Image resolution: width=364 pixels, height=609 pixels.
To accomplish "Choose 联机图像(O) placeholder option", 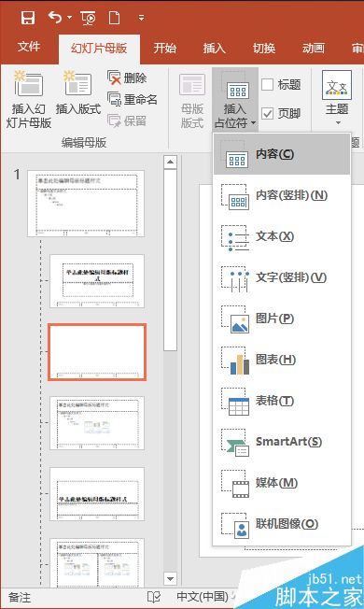I will 282,525.
